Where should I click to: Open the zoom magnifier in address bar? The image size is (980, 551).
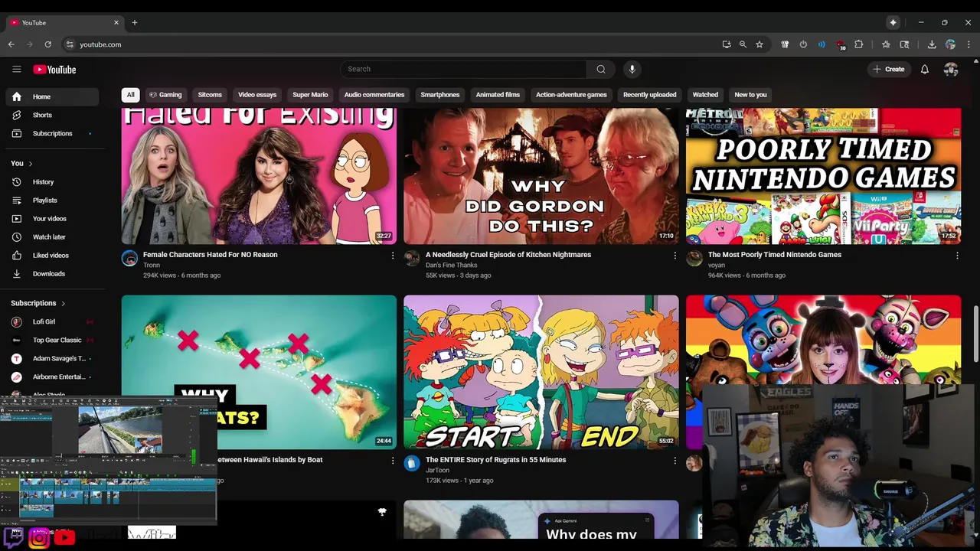[743, 44]
